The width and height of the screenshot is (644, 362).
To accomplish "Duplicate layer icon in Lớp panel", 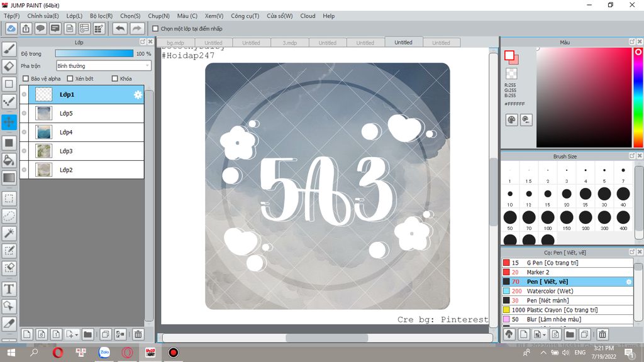I will pyautogui.click(x=106, y=334).
